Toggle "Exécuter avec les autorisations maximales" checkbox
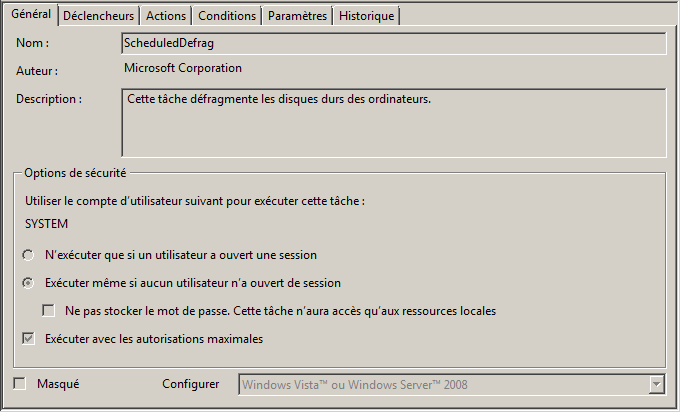This screenshot has height=412, width=680. pyautogui.click(x=29, y=339)
